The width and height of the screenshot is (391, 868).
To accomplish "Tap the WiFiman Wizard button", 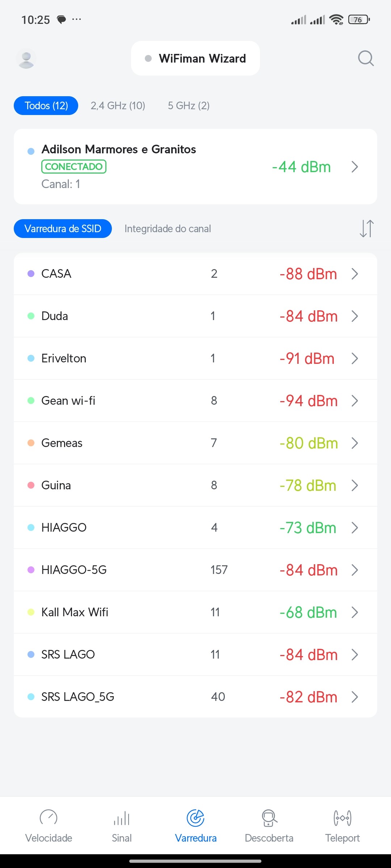I will [x=195, y=58].
